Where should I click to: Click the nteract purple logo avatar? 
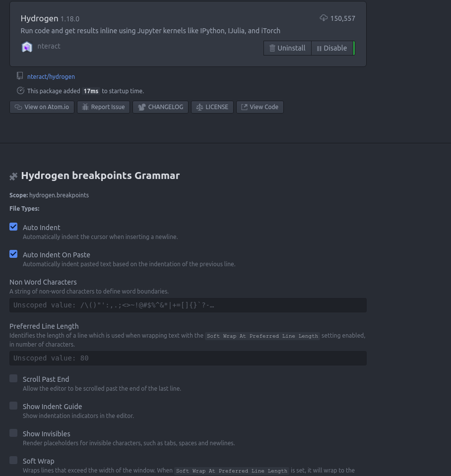tap(27, 47)
